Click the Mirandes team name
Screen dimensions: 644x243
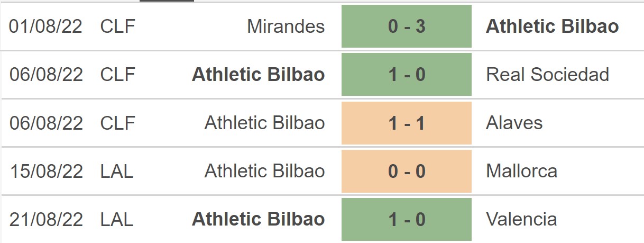[x=286, y=26]
